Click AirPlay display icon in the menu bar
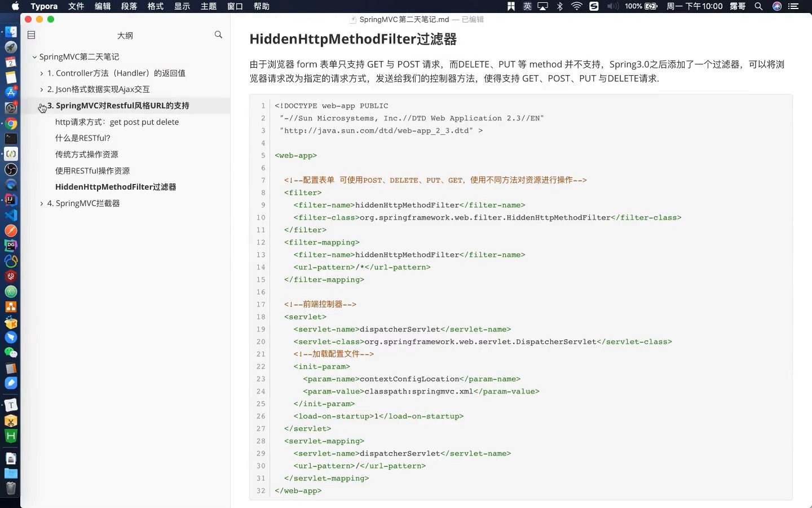 tap(543, 6)
